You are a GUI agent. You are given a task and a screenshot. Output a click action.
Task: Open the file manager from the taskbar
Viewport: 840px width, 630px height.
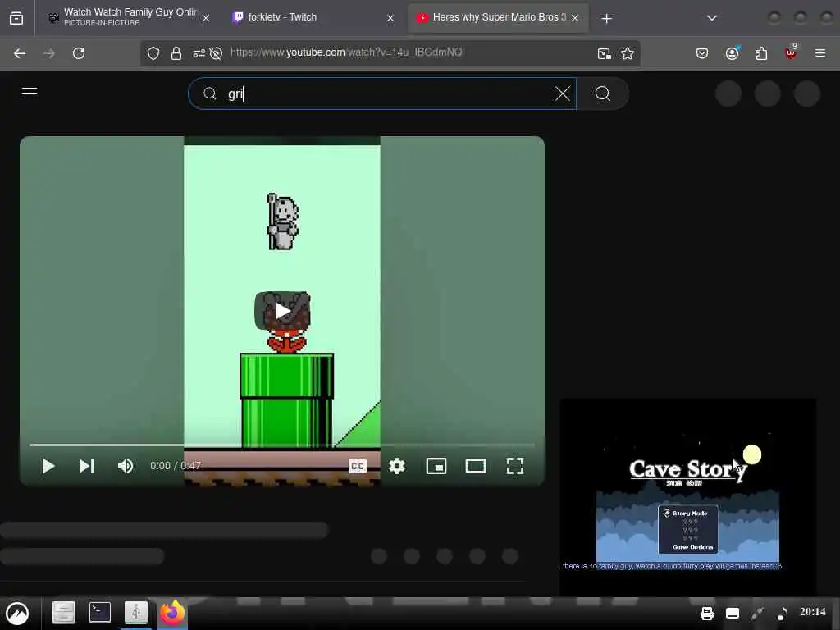point(64,613)
